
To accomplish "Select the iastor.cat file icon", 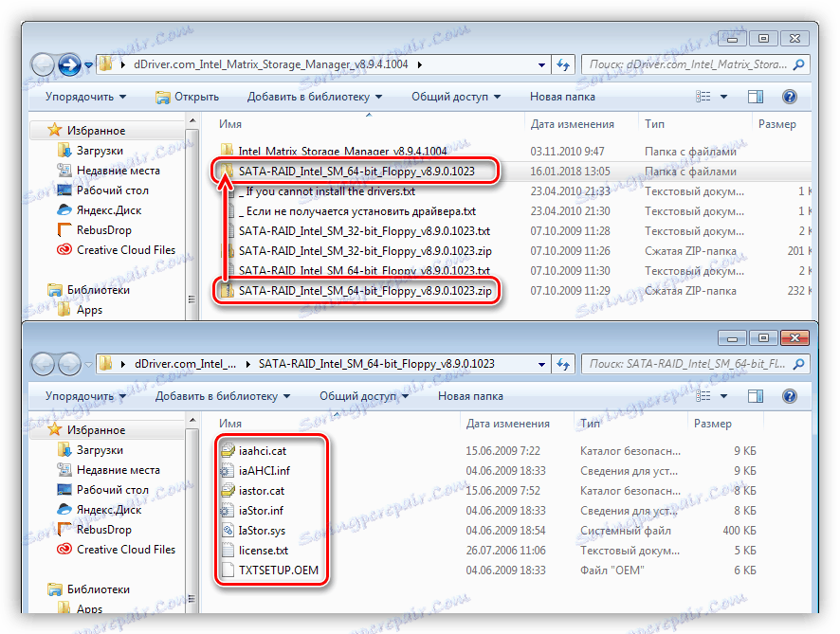I will coord(228,490).
